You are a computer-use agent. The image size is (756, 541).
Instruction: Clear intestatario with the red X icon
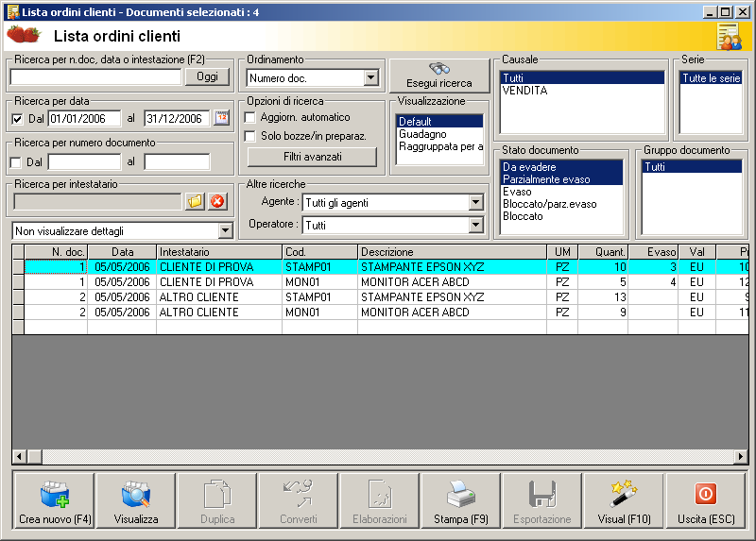(x=217, y=201)
